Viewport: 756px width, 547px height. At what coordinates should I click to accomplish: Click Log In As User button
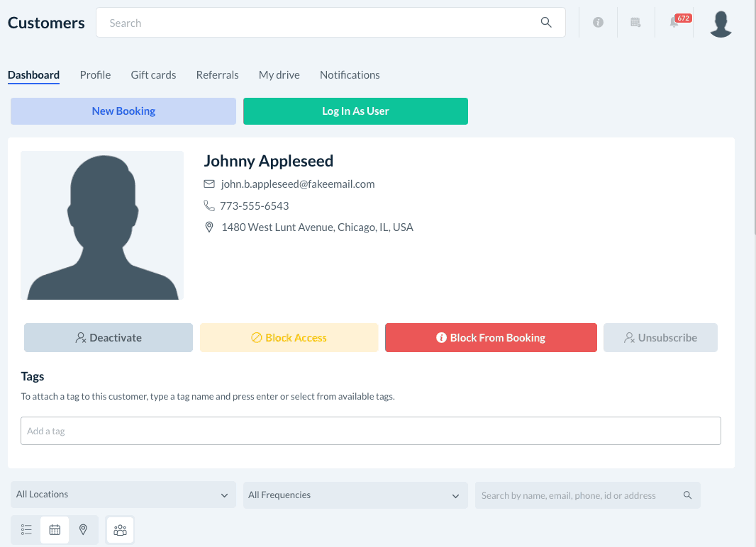pos(355,111)
